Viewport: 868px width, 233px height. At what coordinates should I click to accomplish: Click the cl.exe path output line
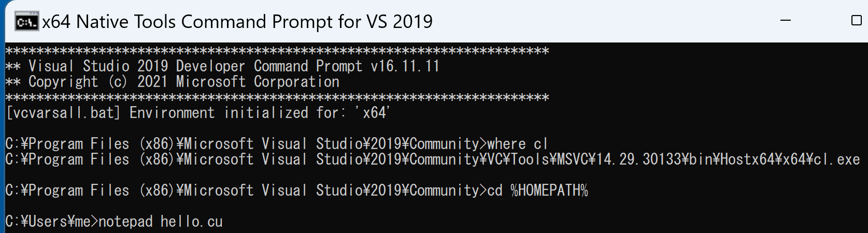click(x=433, y=159)
